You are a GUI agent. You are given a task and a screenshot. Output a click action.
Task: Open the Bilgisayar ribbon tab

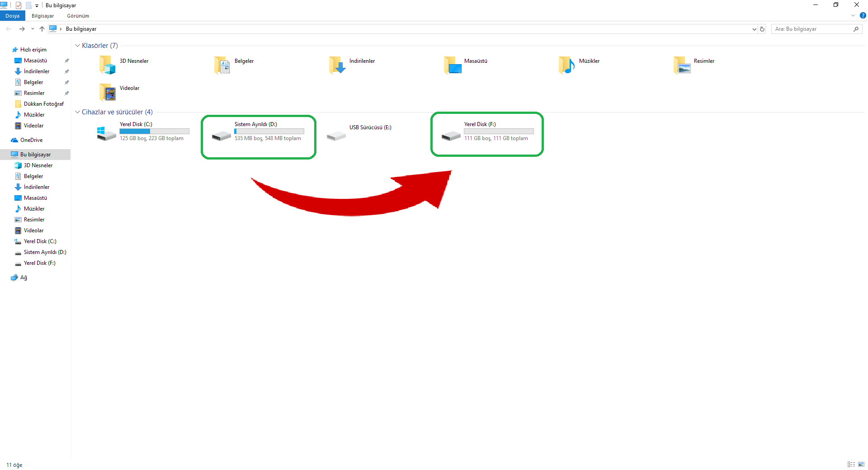(x=42, y=16)
